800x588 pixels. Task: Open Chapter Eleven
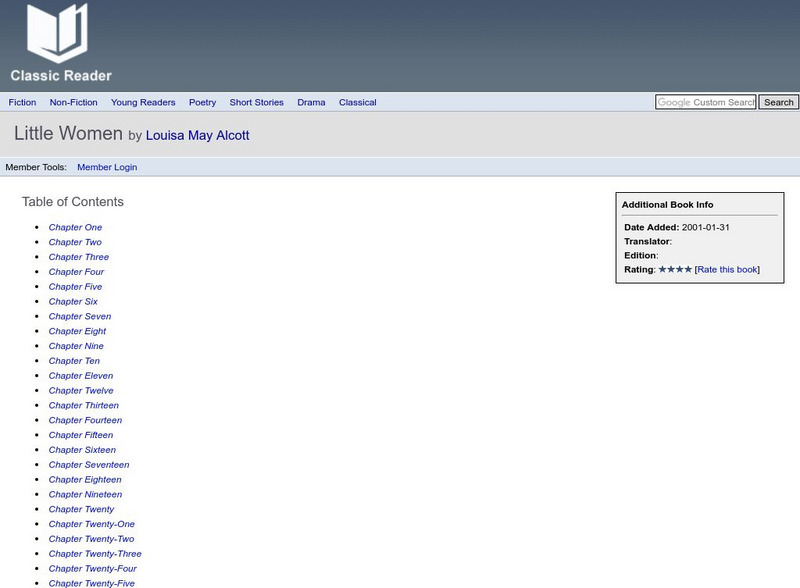81,376
